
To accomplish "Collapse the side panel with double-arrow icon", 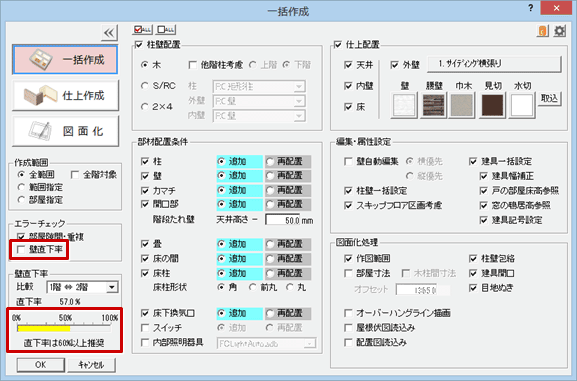I will pos(109,33).
